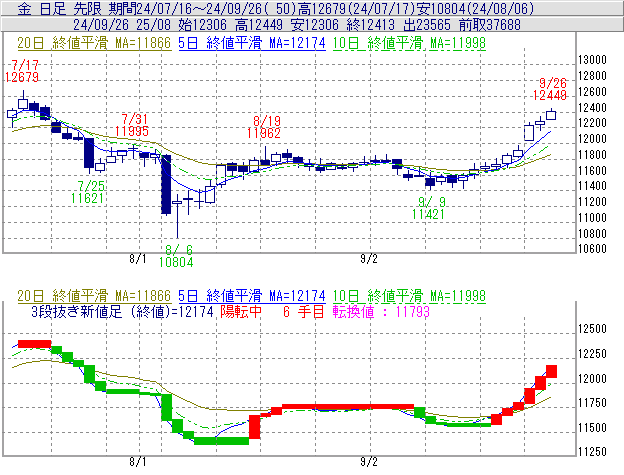The height and width of the screenshot is (475, 624).
Task: Click the last candlestick on 9/26
Action: click(x=551, y=115)
